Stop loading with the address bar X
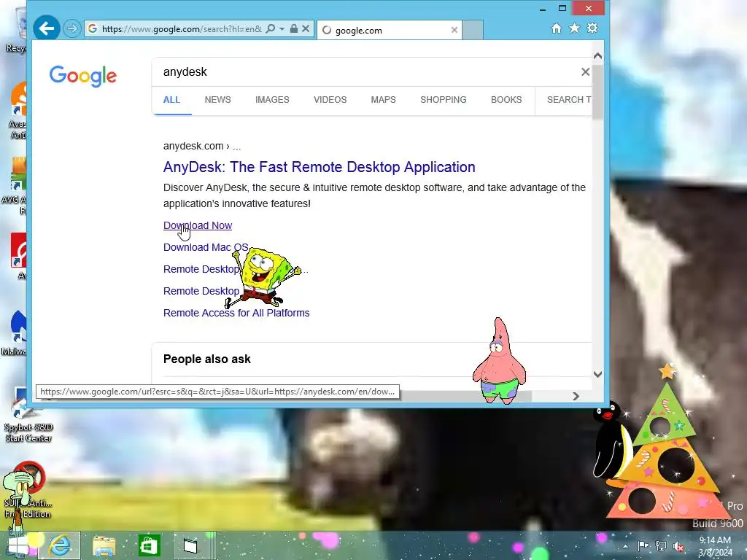The height and width of the screenshot is (560, 747). pyautogui.click(x=306, y=29)
